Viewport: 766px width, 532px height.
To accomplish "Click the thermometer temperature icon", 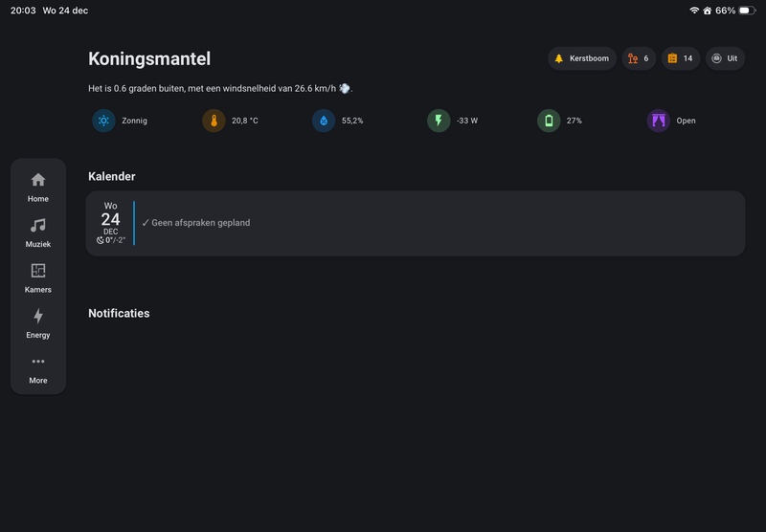I will point(214,121).
